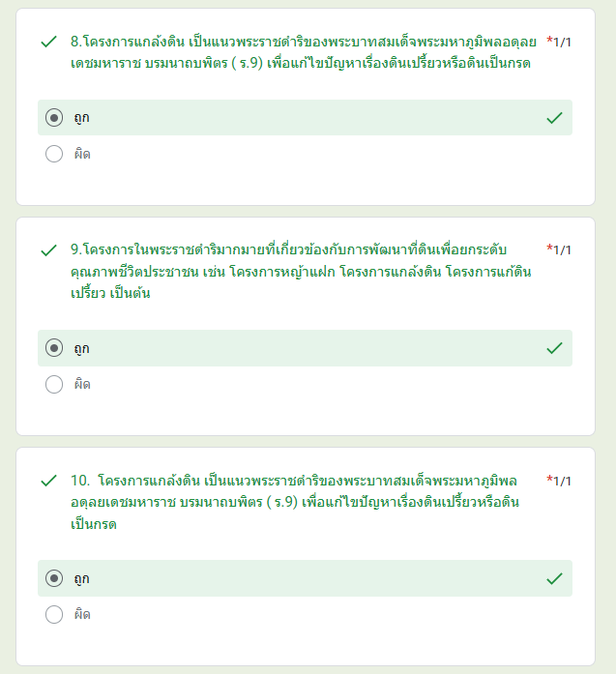
Task: Click the red asterisk next to question 8's score
Action: (549, 41)
